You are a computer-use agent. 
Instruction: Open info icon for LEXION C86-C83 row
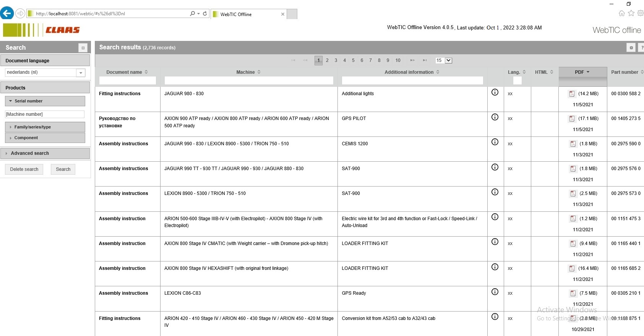tap(495, 292)
